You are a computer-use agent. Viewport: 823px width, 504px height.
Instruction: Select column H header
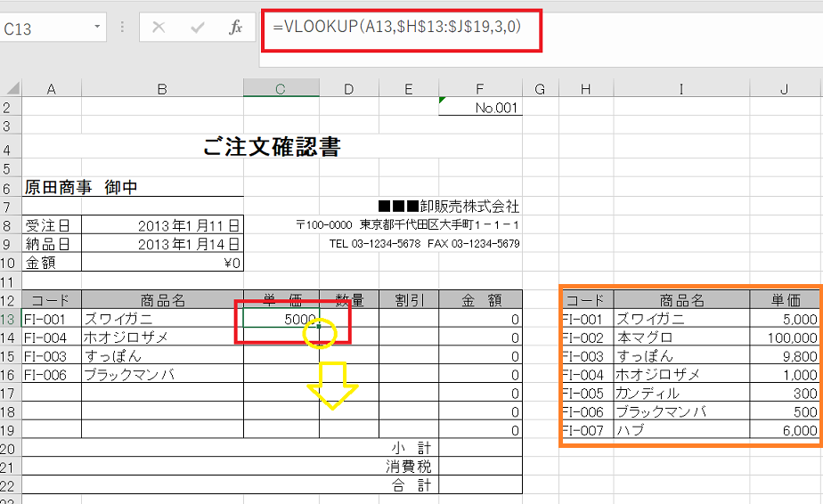(x=586, y=89)
